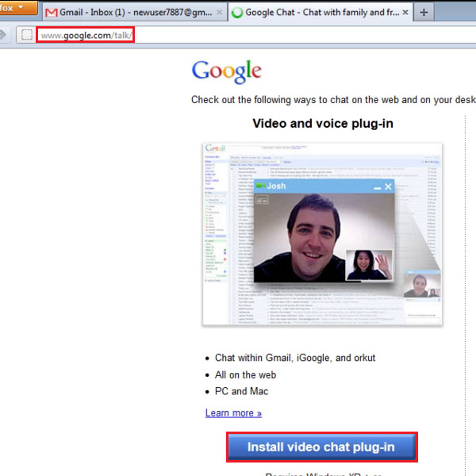The height and width of the screenshot is (476, 476).
Task: Click the Google logo
Action: click(x=226, y=71)
